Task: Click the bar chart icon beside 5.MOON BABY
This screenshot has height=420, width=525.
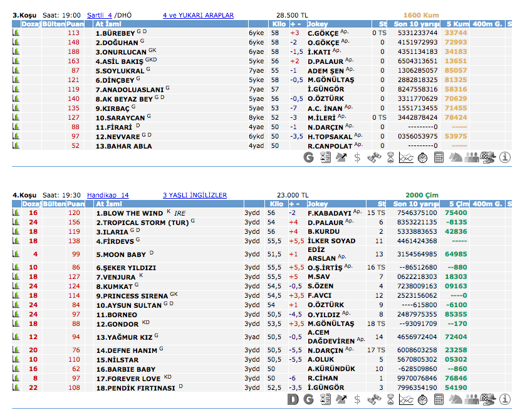Action: point(16,255)
